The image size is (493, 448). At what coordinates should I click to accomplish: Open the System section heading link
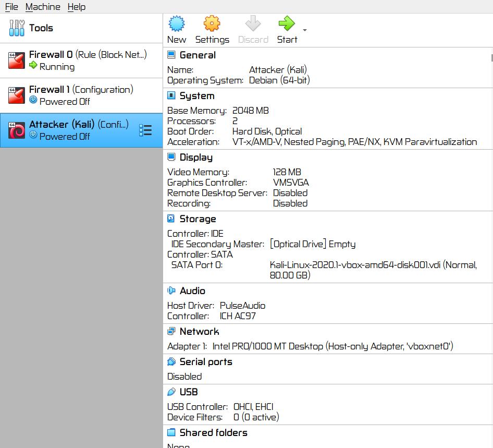(x=196, y=96)
